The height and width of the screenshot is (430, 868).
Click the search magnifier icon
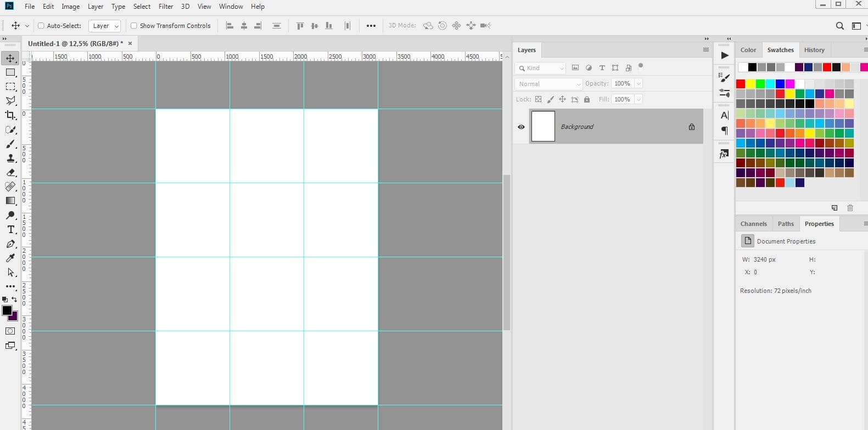pos(839,26)
